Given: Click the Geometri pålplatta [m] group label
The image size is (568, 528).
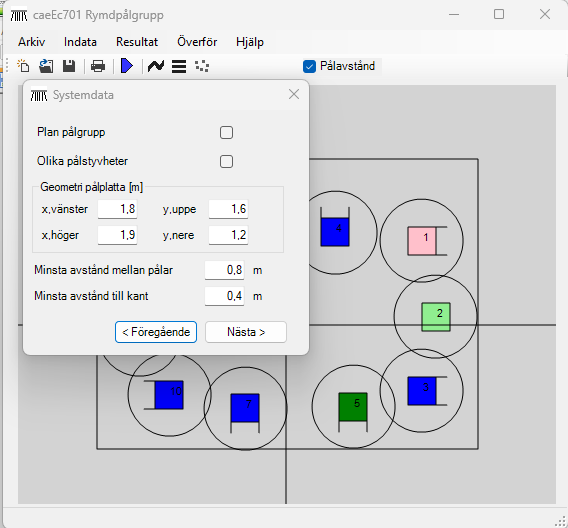Looking at the screenshot, I should click(x=92, y=187).
